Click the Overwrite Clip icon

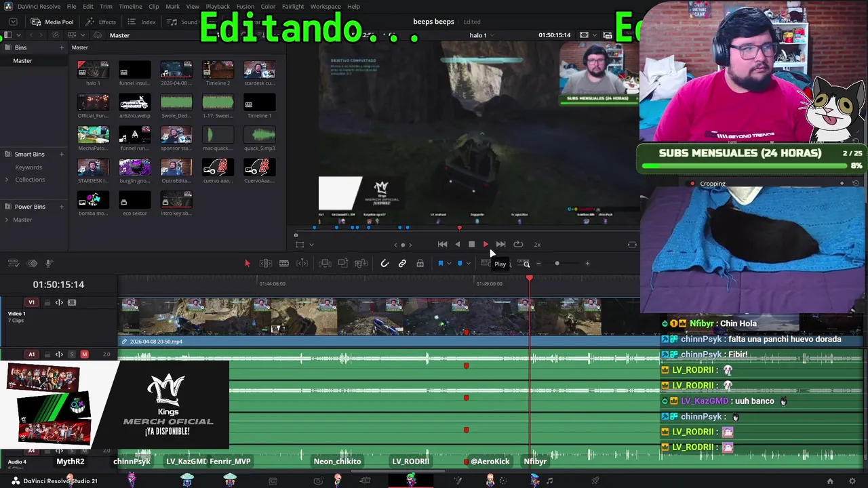tap(343, 264)
